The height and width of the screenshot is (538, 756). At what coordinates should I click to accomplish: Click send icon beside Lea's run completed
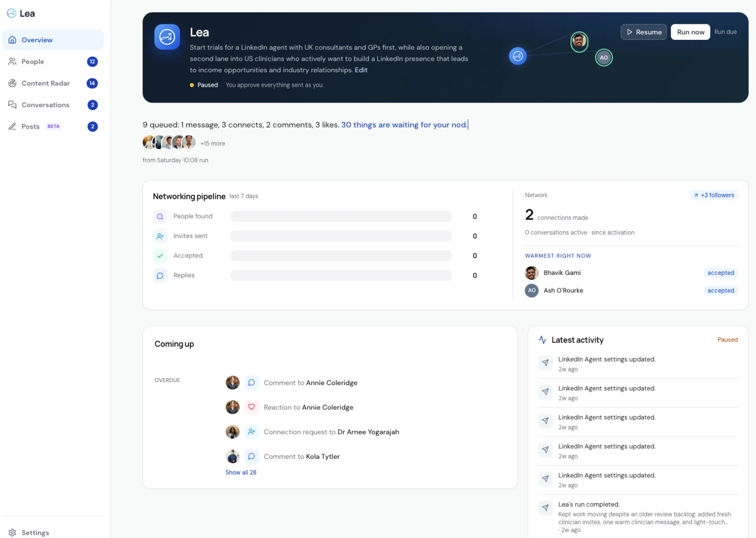(x=545, y=508)
